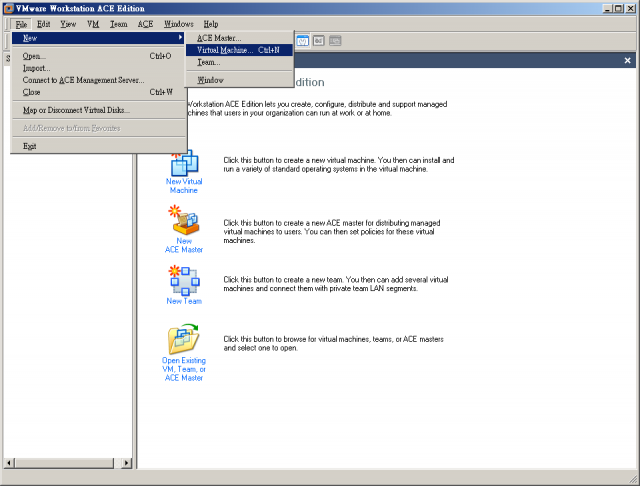Choose Open... in File menu
This screenshot has width=640, height=486.
tap(98, 56)
